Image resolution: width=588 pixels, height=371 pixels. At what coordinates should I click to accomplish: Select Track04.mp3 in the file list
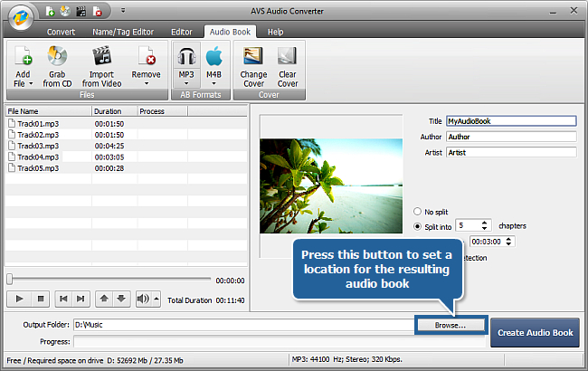click(x=38, y=157)
